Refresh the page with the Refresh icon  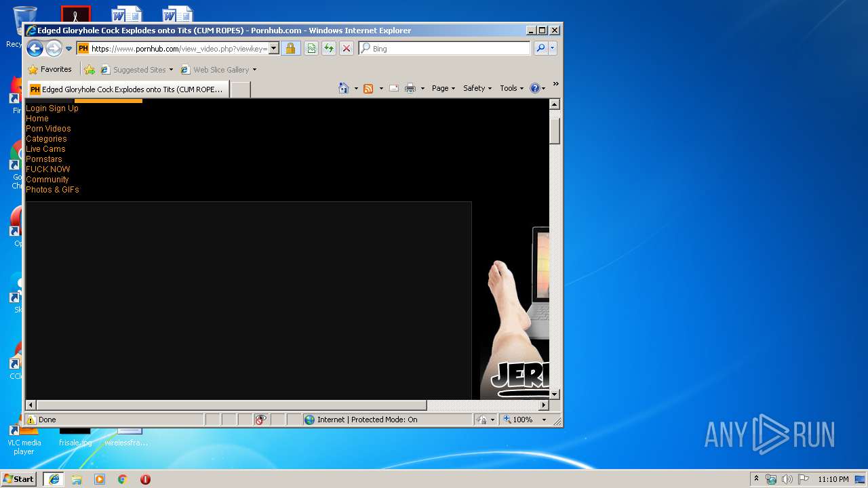329,48
